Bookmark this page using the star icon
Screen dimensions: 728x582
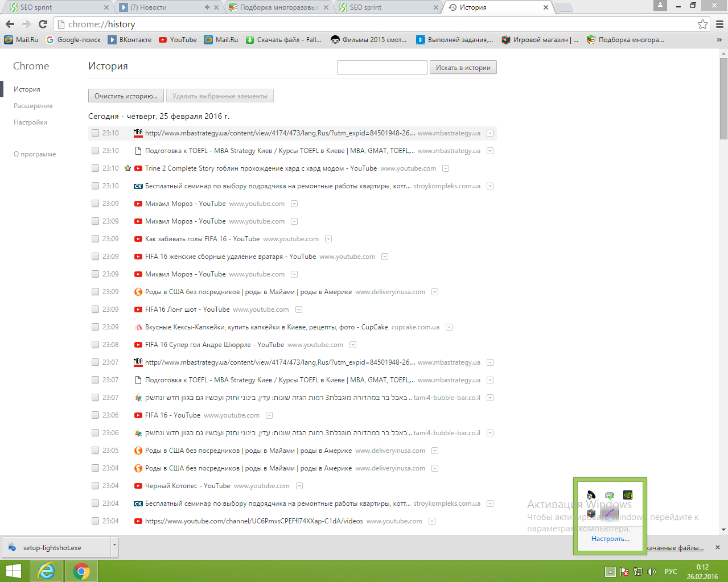coord(703,24)
